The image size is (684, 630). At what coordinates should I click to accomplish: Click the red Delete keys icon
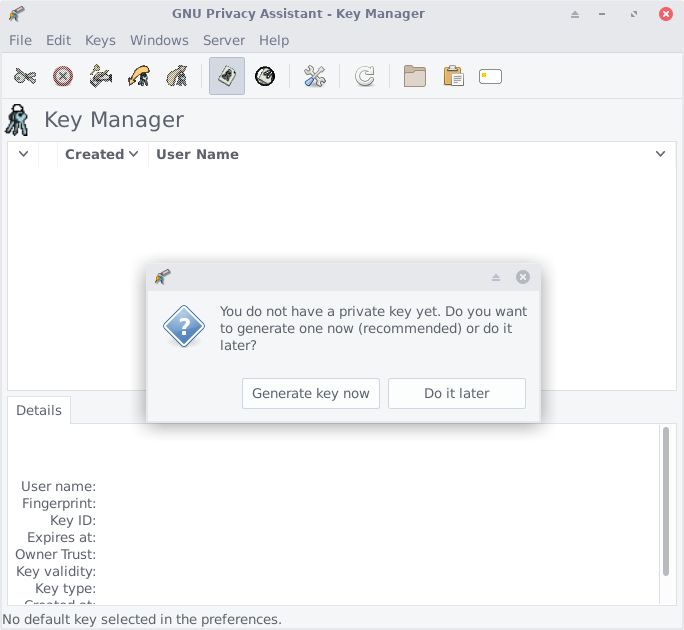63,76
